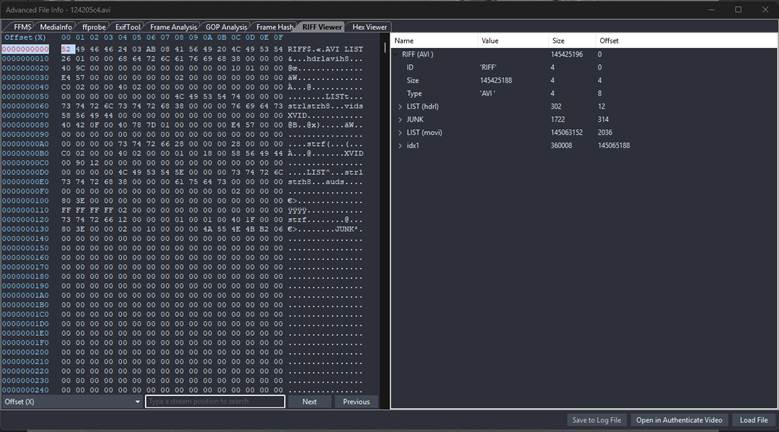Click Open in Authenticate Video button
Screen dimensions: 779x432
coord(679,420)
